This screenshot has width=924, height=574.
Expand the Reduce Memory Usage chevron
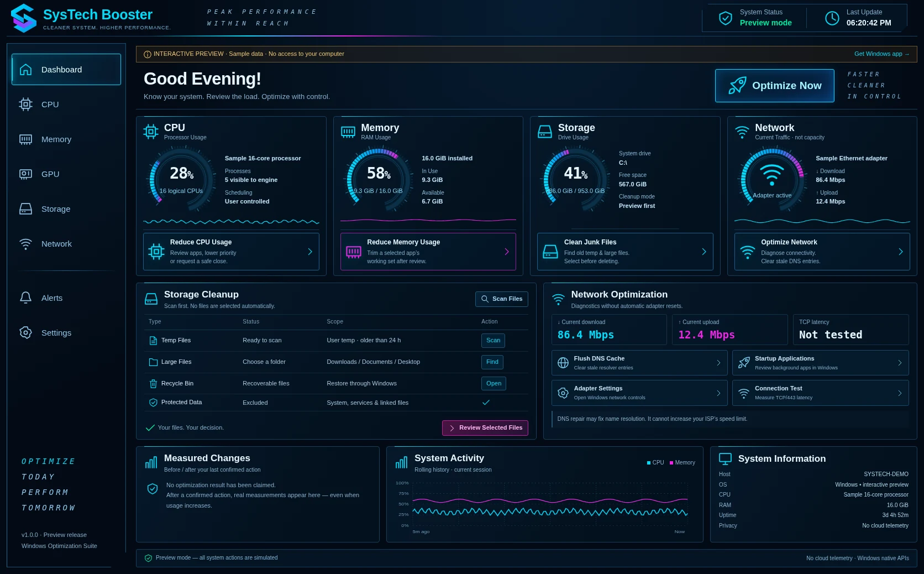(x=507, y=252)
